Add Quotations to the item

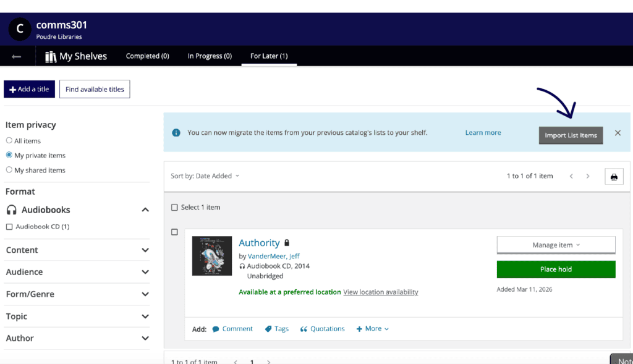click(x=322, y=329)
